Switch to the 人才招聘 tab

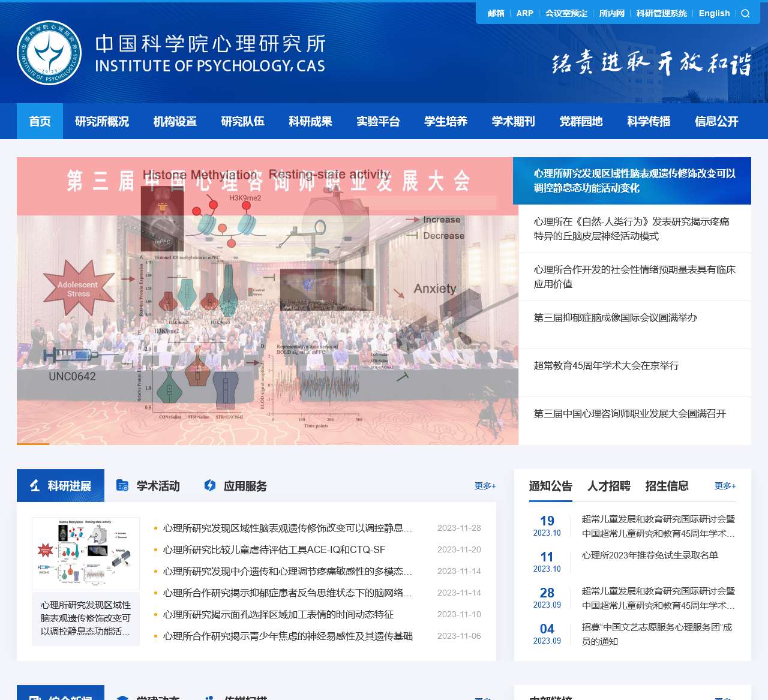point(608,486)
